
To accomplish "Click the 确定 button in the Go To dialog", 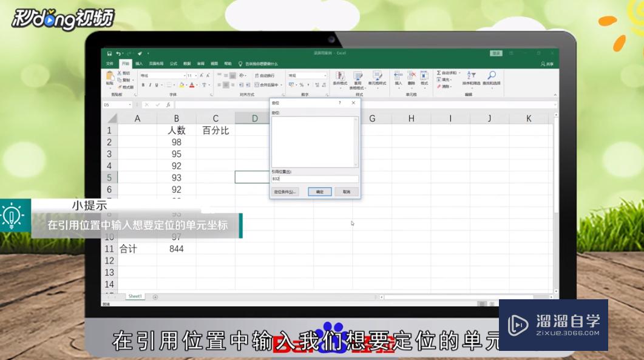I will pyautogui.click(x=319, y=191).
